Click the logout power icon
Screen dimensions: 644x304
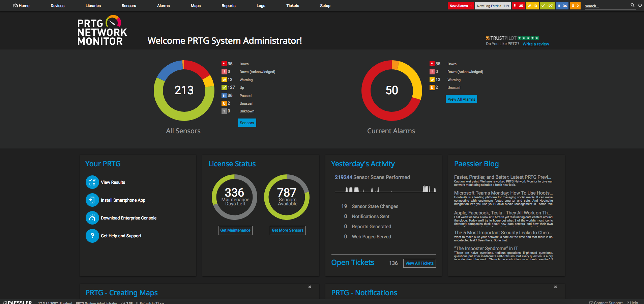coord(640,5)
